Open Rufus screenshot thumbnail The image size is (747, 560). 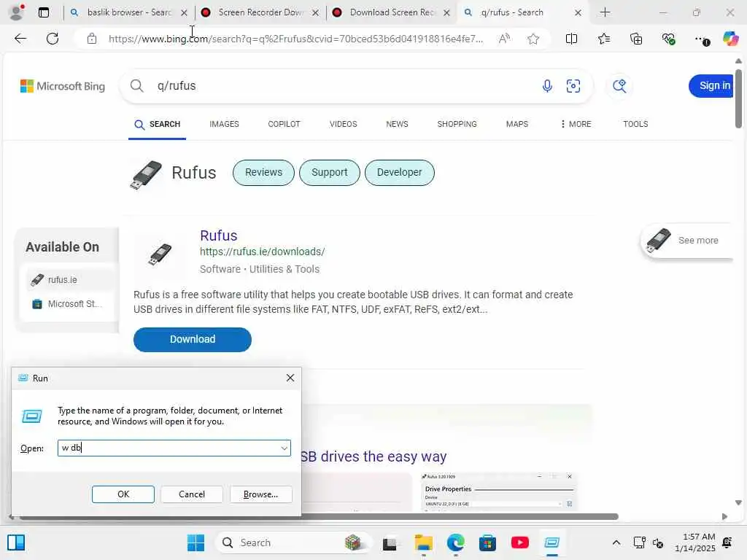tap(498, 492)
